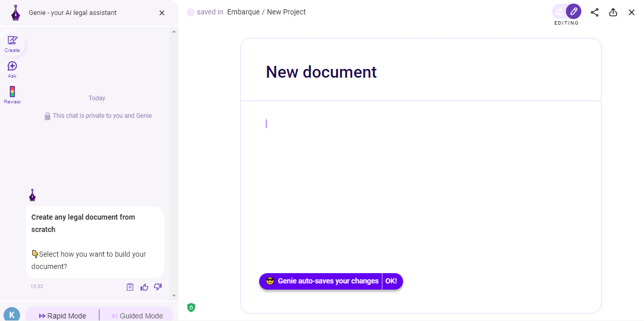Click the chat scrollbar up arrow

click(x=174, y=32)
